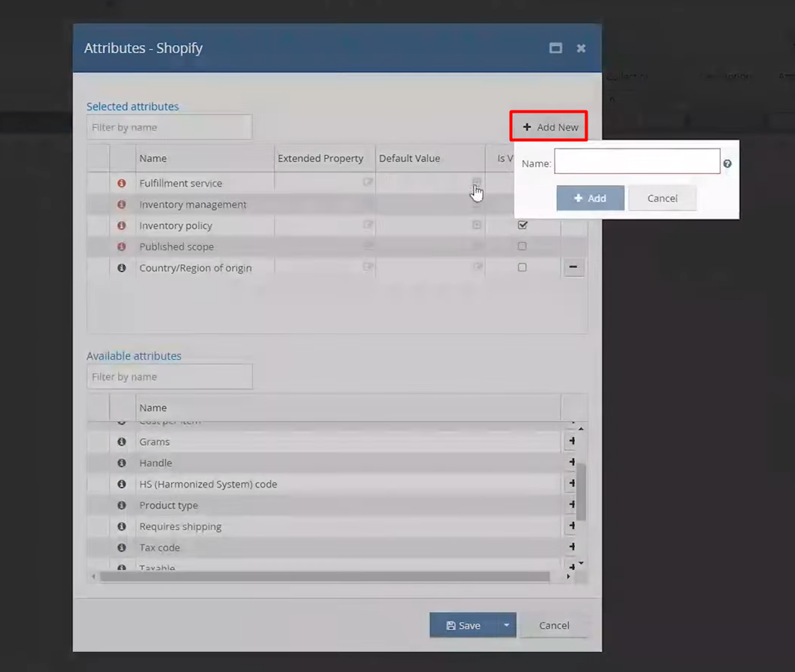Edit Extended Property for Inventory policy
Screen dimensions: 795x672
[368, 225]
